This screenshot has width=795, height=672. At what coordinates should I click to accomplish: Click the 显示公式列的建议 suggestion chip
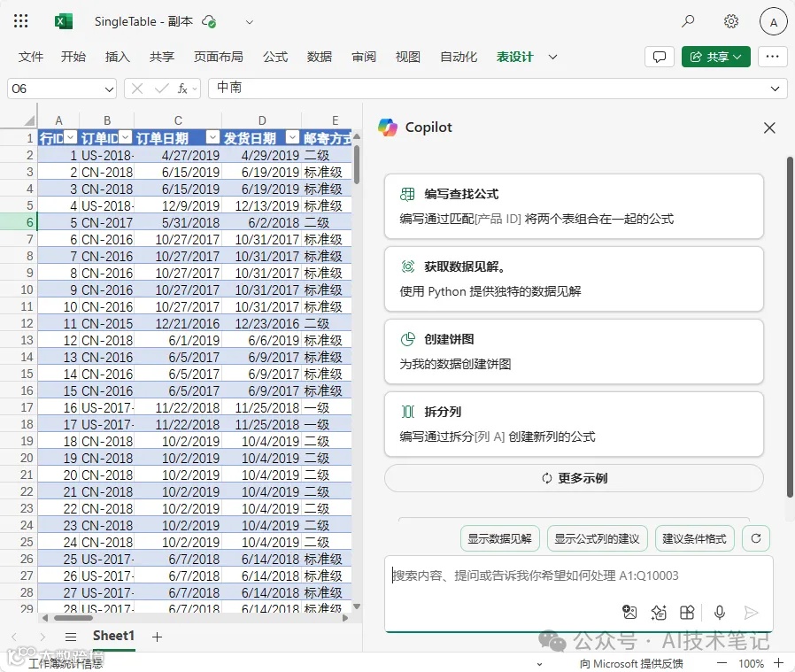point(597,538)
